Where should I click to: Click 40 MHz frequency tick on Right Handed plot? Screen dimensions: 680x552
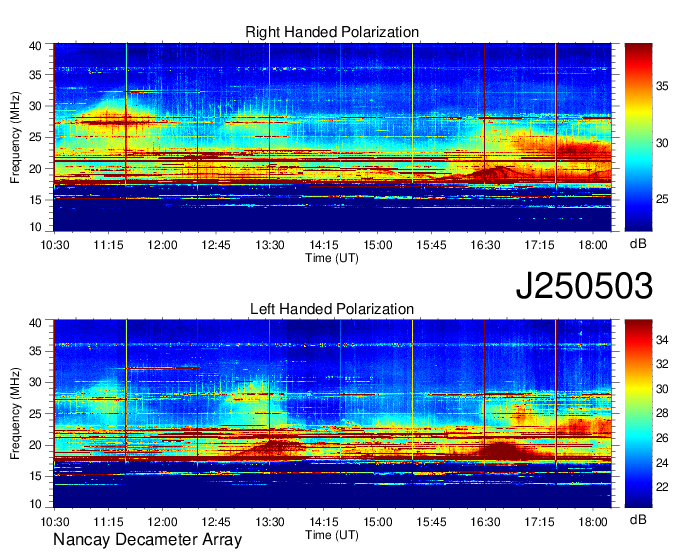35,46
